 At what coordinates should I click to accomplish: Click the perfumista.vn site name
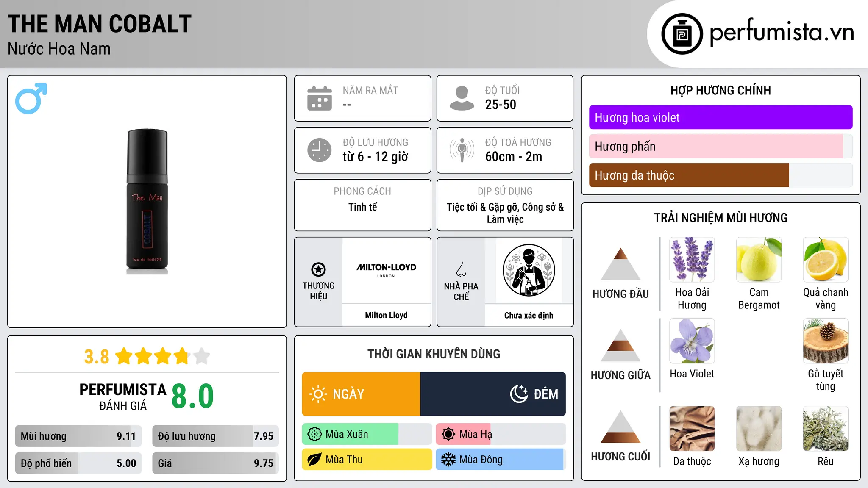click(782, 33)
